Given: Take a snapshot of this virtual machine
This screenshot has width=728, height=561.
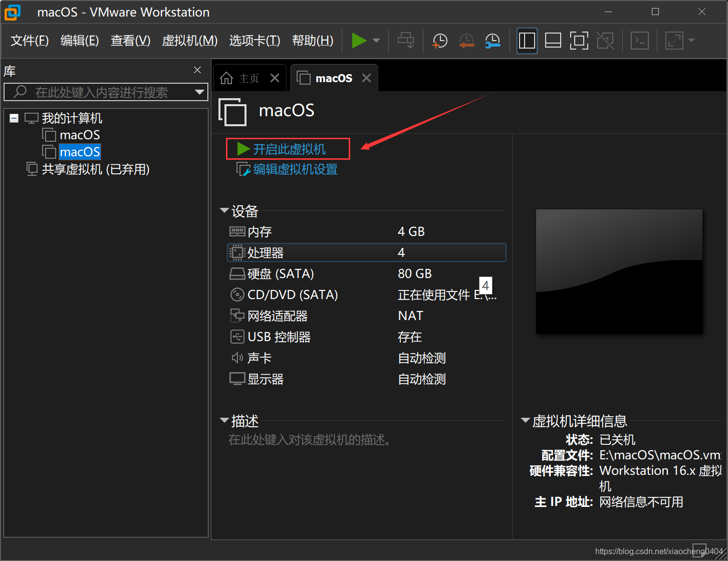Looking at the screenshot, I should 440,41.
